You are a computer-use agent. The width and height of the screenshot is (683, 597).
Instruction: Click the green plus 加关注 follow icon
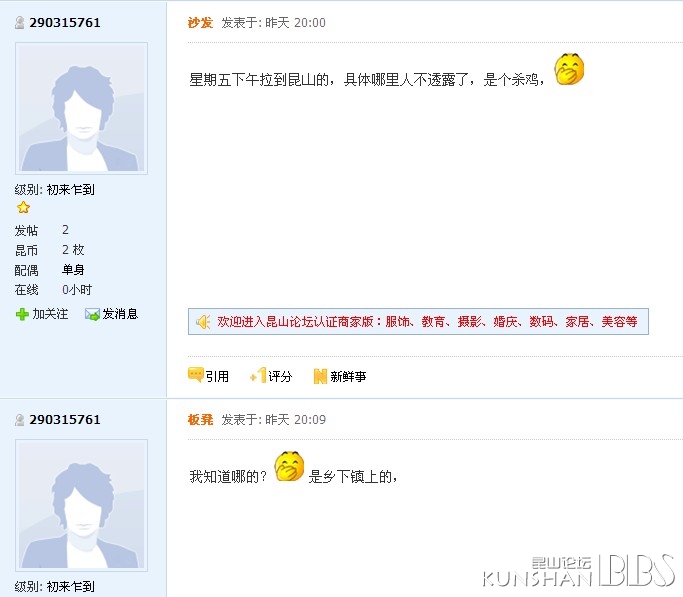[22, 314]
